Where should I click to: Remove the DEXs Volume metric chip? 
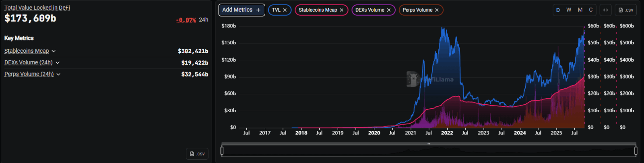click(388, 10)
